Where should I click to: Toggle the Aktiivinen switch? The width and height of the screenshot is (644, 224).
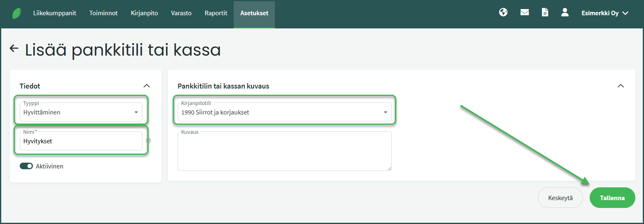tap(26, 166)
